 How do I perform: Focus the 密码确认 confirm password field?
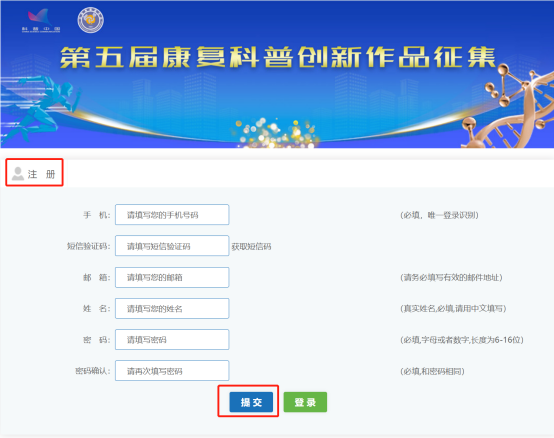172,371
